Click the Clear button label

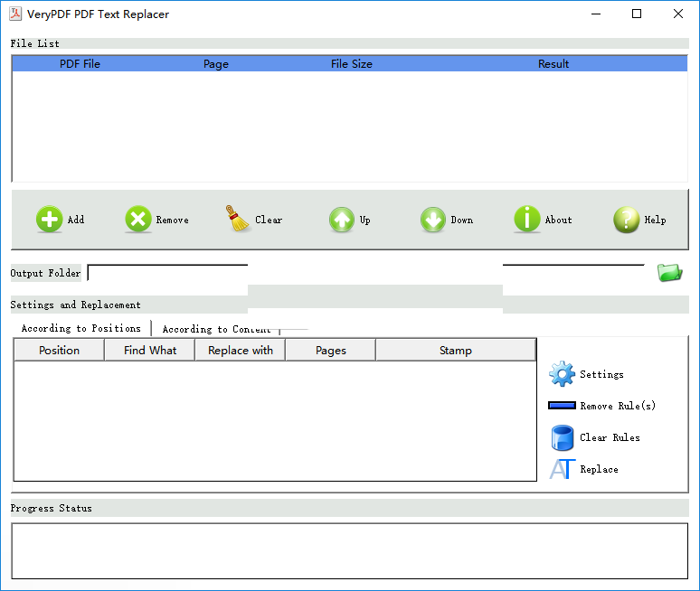(269, 220)
